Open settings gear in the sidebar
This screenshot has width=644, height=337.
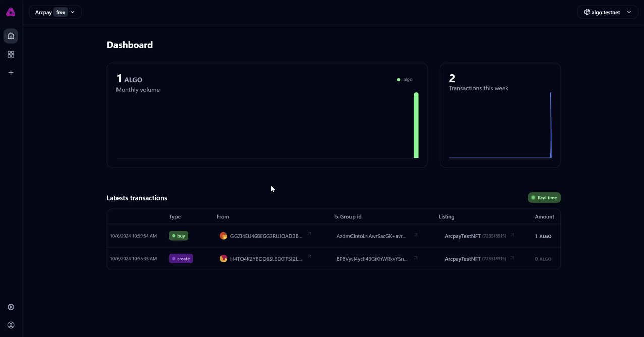point(11,307)
